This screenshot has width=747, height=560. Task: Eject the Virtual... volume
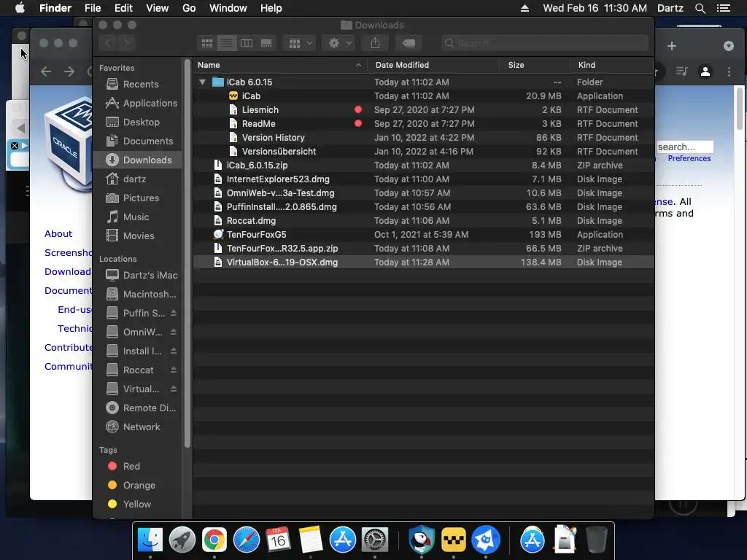pyautogui.click(x=174, y=389)
